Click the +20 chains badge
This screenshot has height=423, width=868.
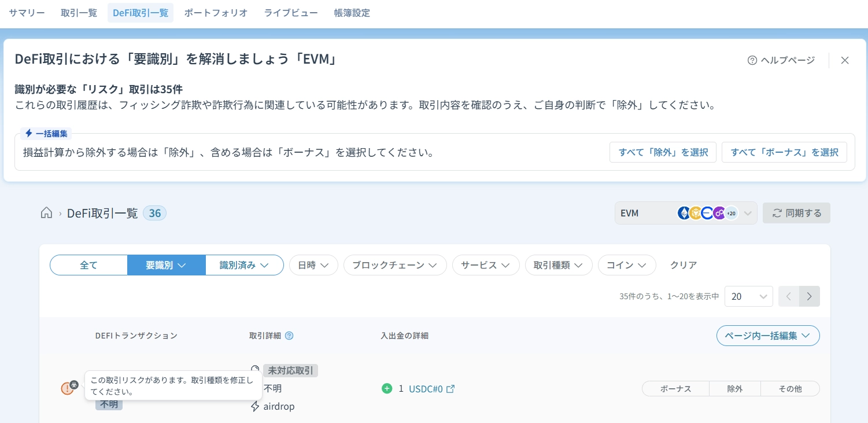click(732, 213)
